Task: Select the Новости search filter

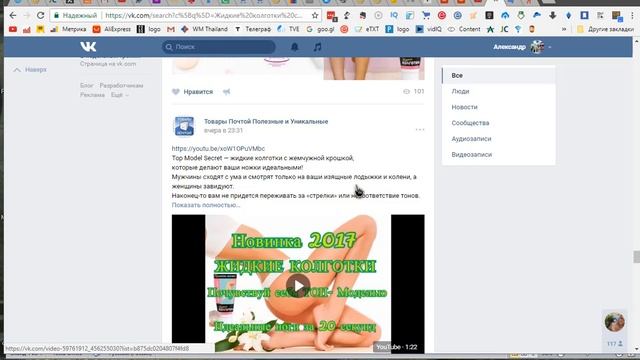Action: coord(499,107)
